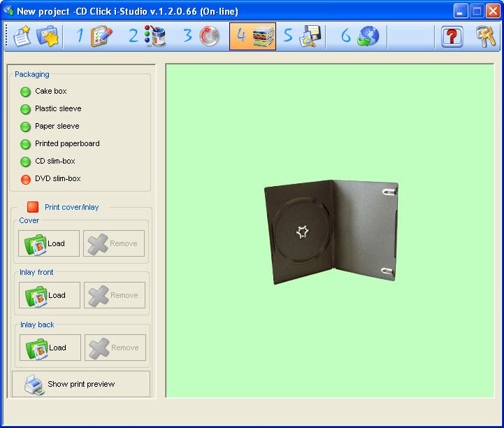Remove the Inlay back image
The width and height of the screenshot is (504, 428).
pyautogui.click(x=115, y=348)
